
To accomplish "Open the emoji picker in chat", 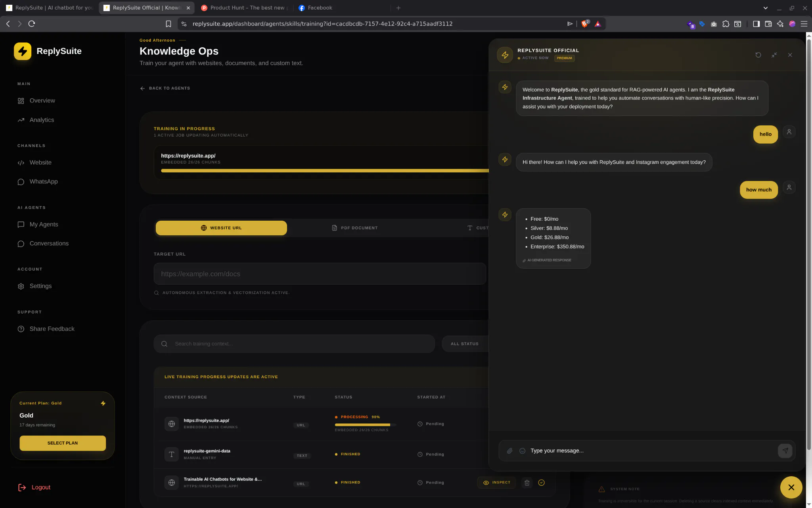I will 523,451.
